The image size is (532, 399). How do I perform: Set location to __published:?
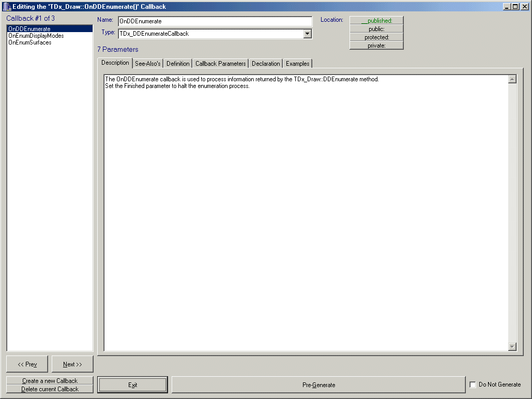pyautogui.click(x=376, y=21)
